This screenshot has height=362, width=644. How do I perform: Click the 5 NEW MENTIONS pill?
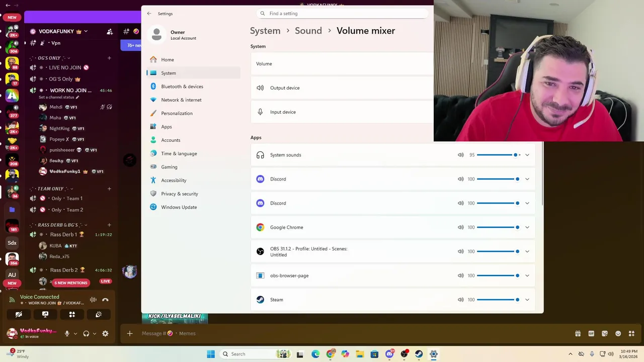70,283
